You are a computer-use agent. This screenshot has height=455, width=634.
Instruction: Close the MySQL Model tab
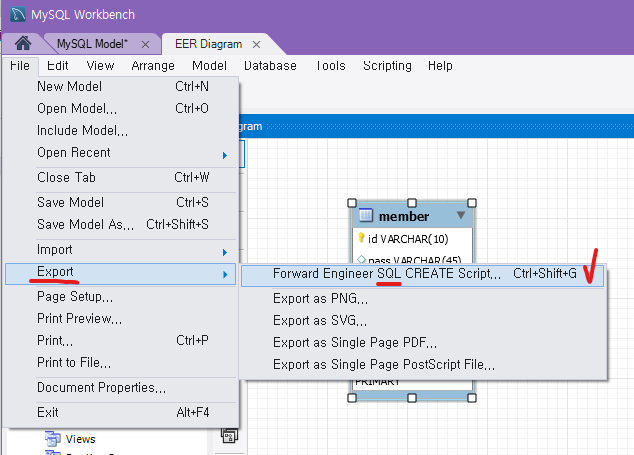(x=146, y=44)
